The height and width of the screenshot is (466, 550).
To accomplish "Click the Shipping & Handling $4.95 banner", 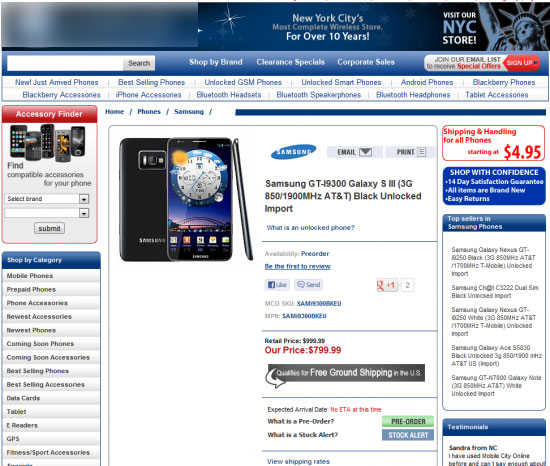I will 494,143.
